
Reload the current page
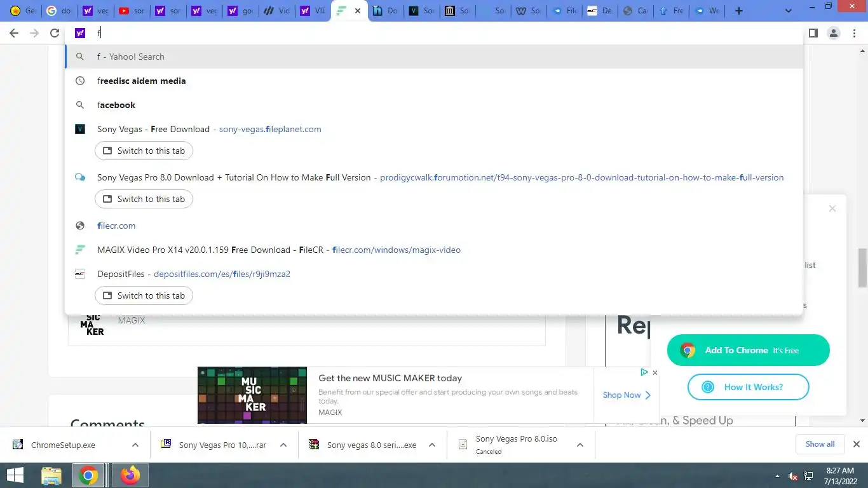coord(55,33)
